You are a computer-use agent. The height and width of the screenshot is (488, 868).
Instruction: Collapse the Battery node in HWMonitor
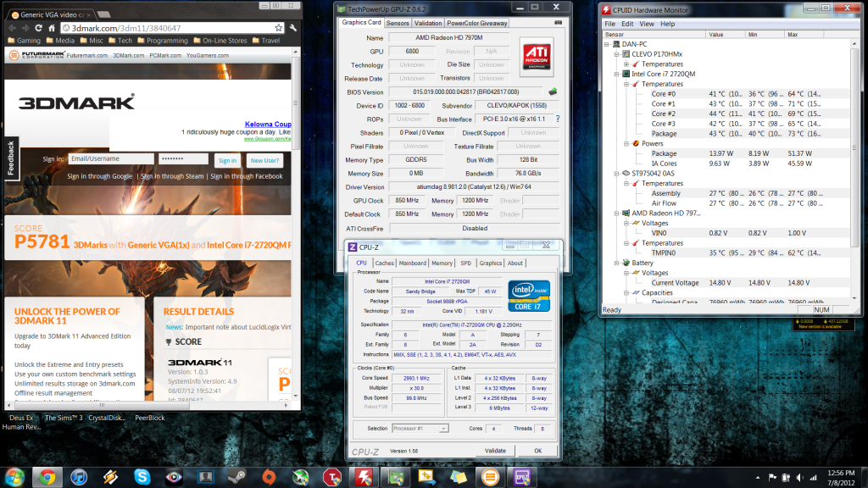(x=617, y=263)
